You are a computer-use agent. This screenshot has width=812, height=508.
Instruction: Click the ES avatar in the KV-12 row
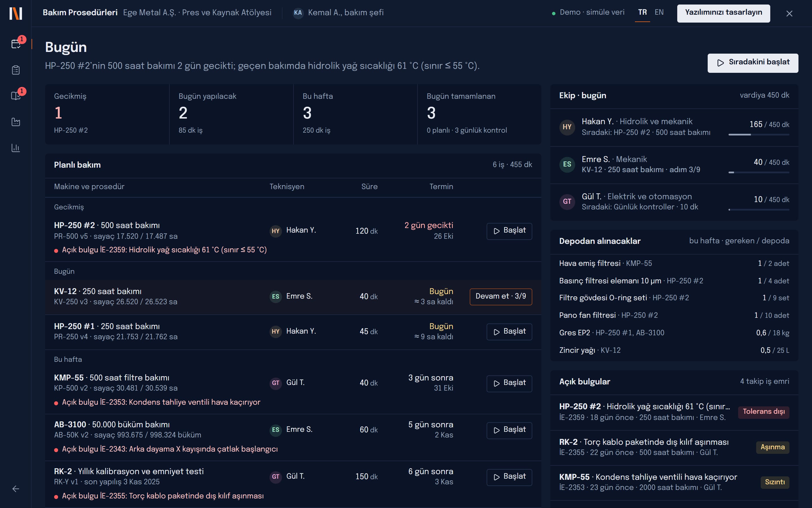(275, 297)
